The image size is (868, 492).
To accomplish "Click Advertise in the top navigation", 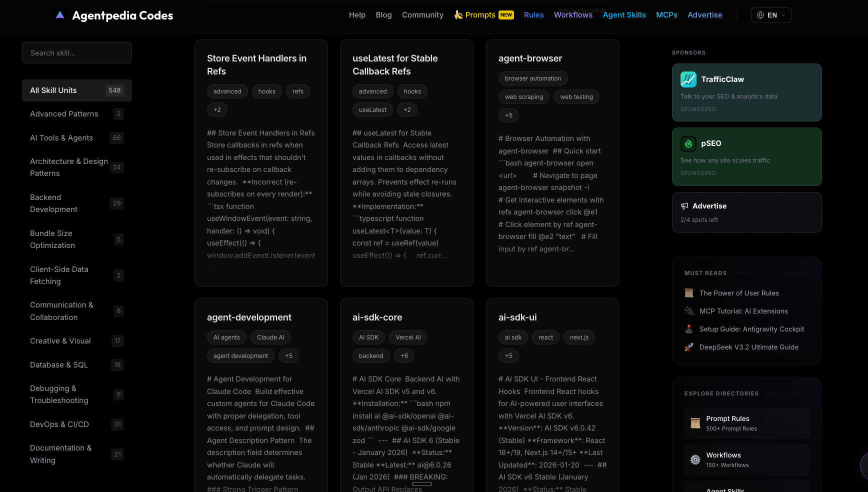I will click(704, 15).
